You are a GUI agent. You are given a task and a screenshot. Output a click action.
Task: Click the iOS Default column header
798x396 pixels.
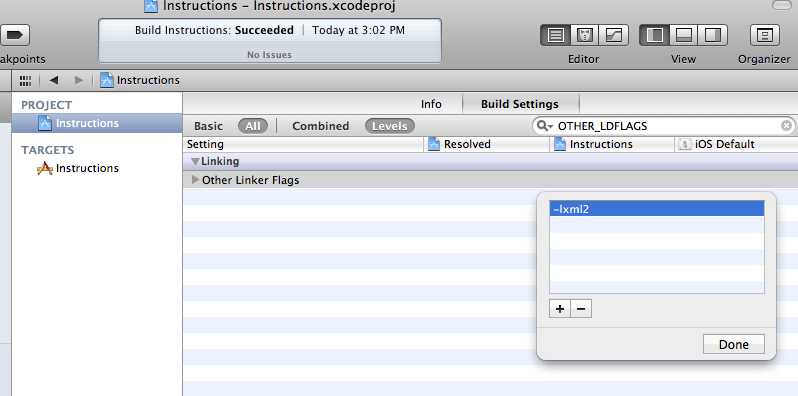tap(736, 144)
